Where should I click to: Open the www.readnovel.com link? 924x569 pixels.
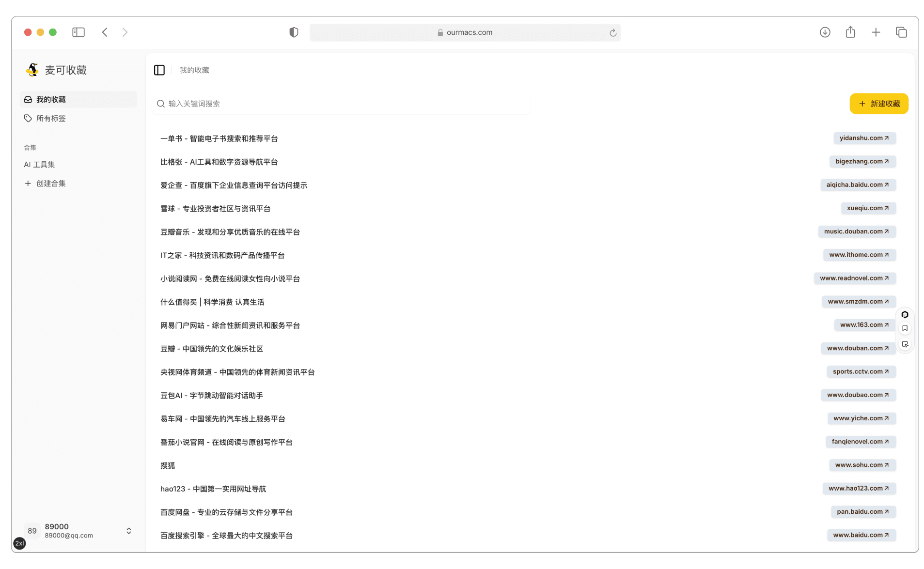(855, 278)
